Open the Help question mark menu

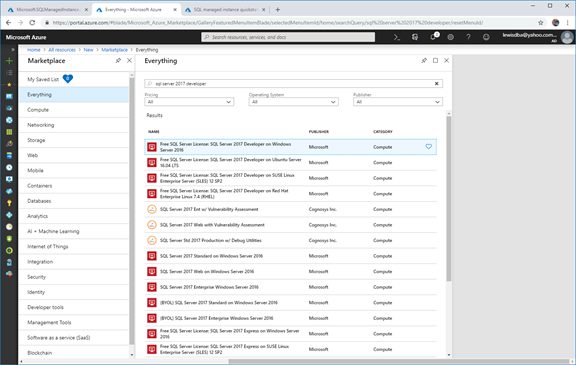[x=468, y=37]
